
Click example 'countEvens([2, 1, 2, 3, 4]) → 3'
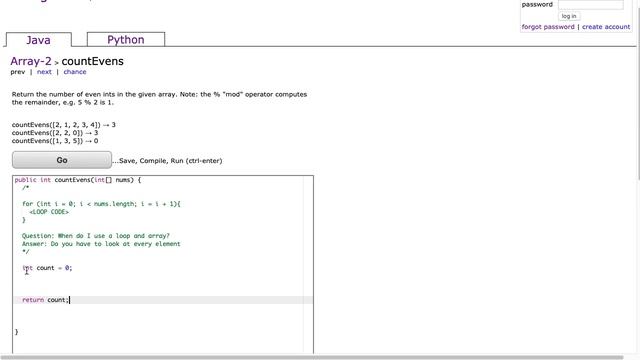(64, 125)
